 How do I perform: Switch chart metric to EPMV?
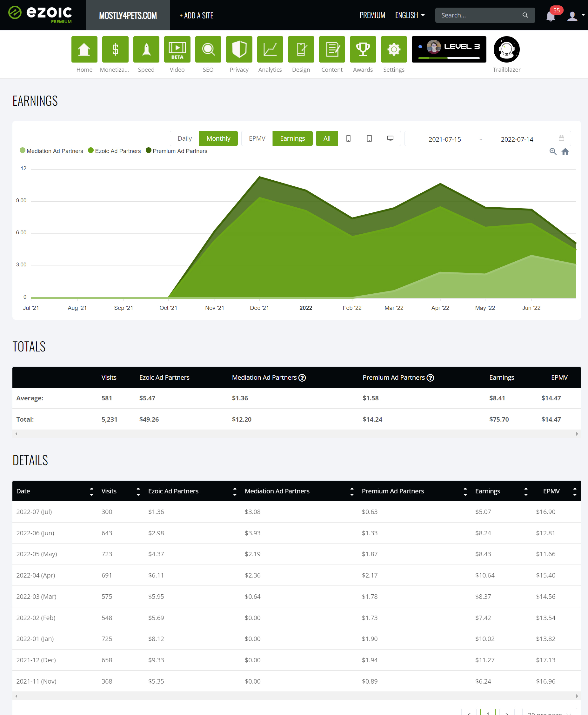(x=257, y=138)
